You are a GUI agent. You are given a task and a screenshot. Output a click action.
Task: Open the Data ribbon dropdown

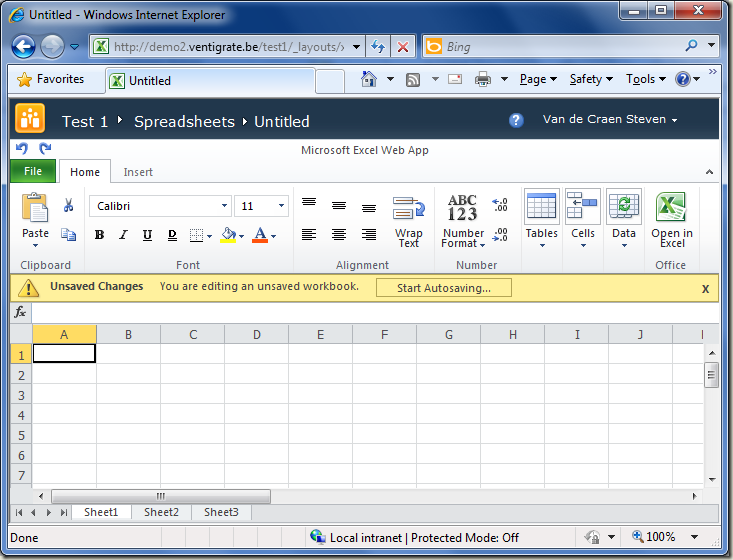point(624,219)
